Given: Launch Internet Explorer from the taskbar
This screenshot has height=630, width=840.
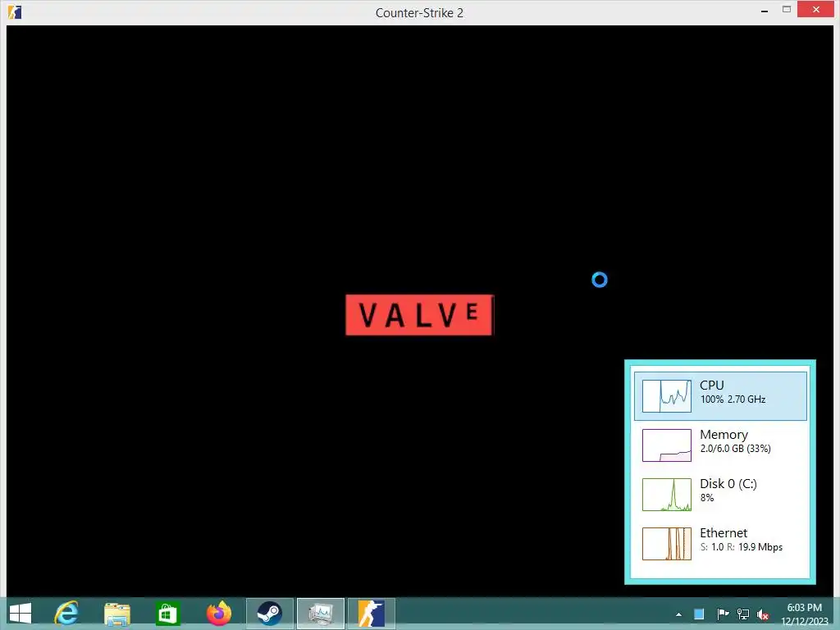Looking at the screenshot, I should click(66, 614).
